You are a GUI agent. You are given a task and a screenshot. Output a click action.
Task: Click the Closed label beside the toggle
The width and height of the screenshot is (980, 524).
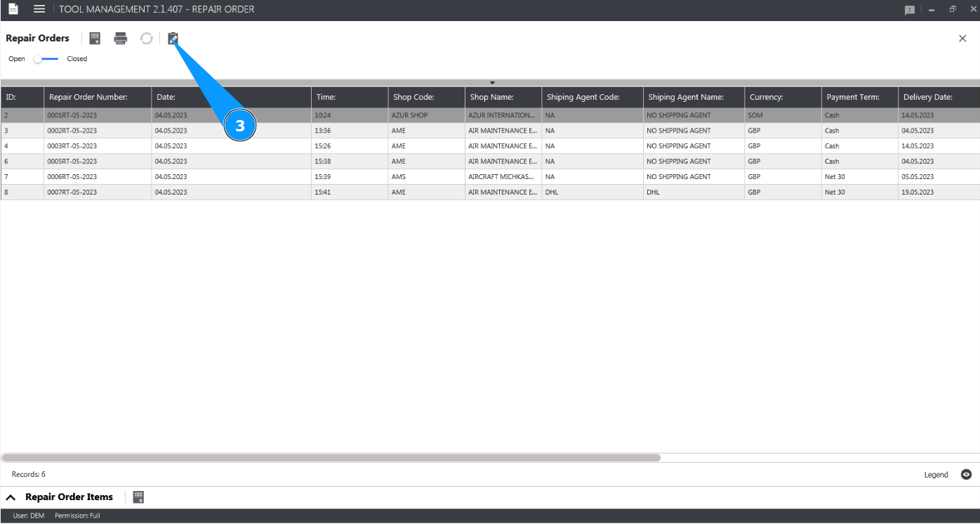click(77, 59)
